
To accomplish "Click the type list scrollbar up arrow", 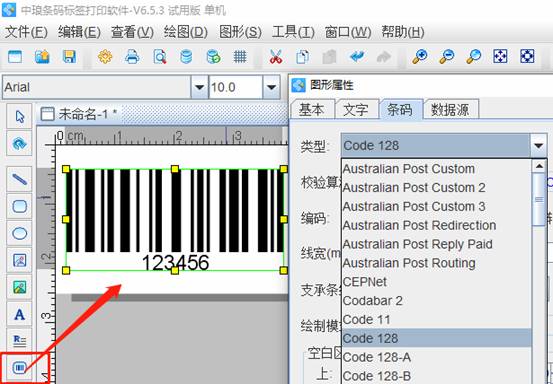I will pos(539,166).
